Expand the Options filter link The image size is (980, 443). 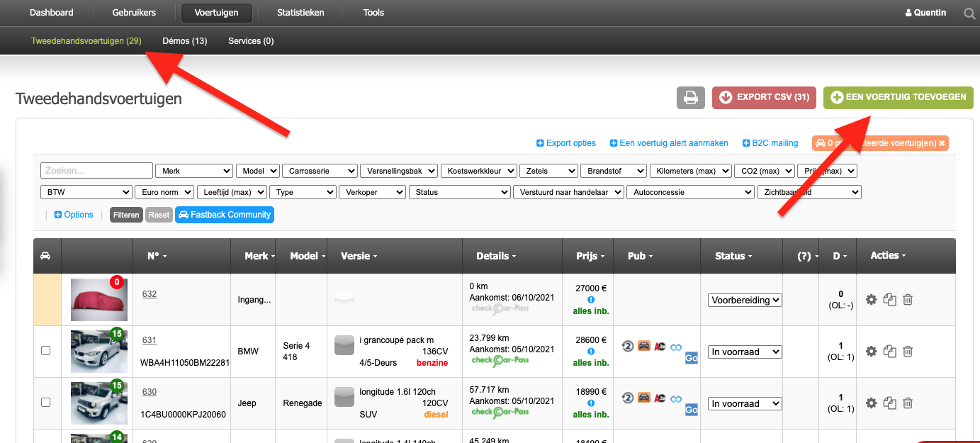(x=74, y=215)
